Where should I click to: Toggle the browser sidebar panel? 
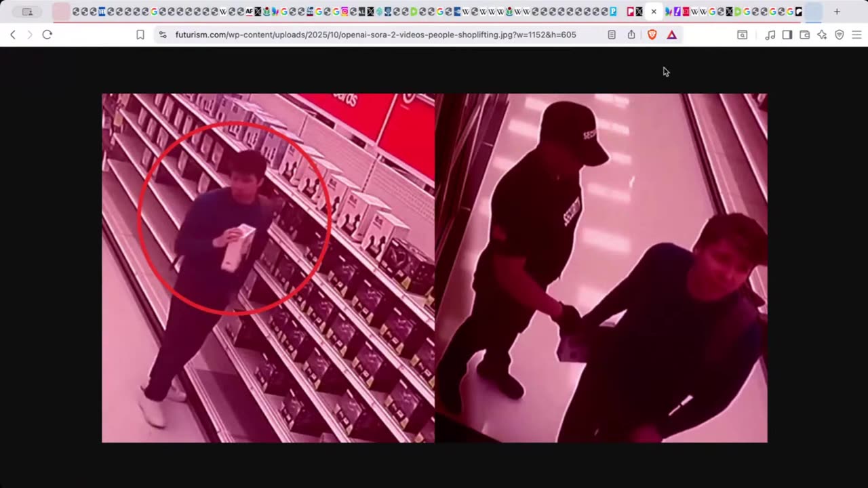point(787,35)
